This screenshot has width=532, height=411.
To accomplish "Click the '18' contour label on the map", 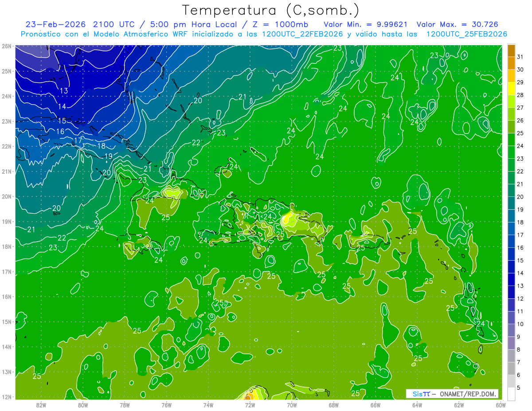I will [102, 146].
